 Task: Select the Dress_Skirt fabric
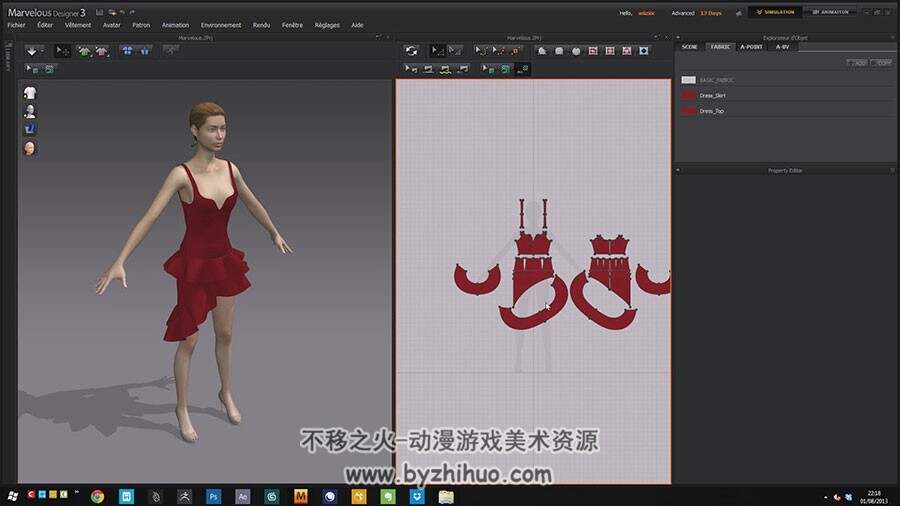[x=786, y=96]
